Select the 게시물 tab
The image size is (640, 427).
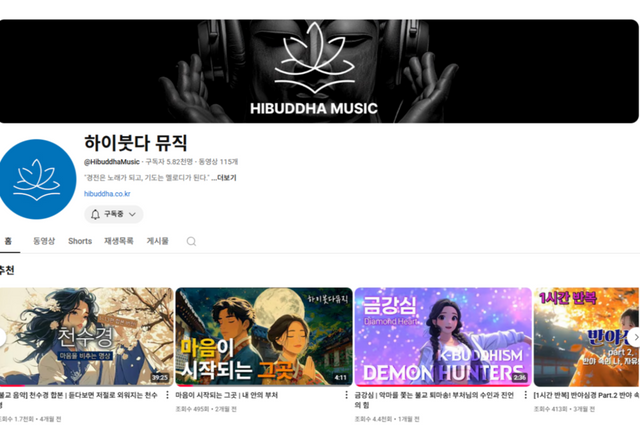[x=158, y=241]
